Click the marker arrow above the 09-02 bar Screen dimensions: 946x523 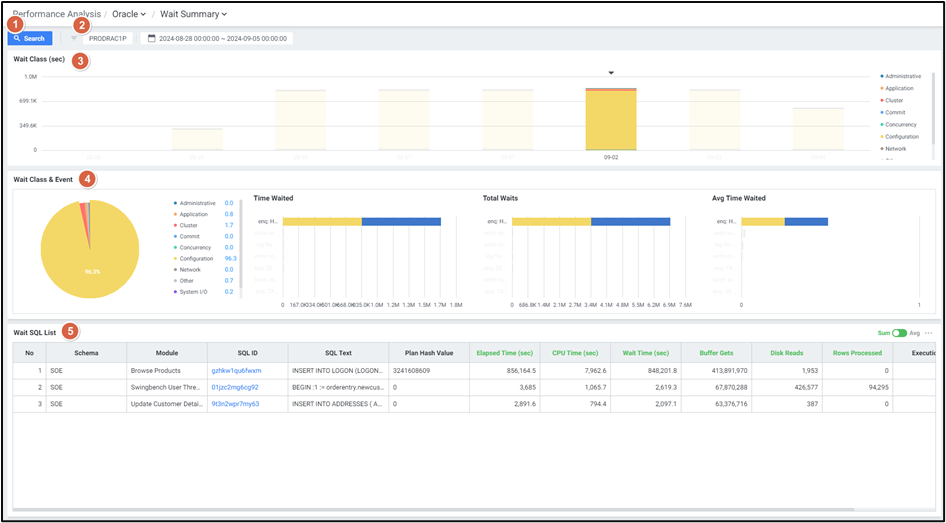tap(611, 72)
